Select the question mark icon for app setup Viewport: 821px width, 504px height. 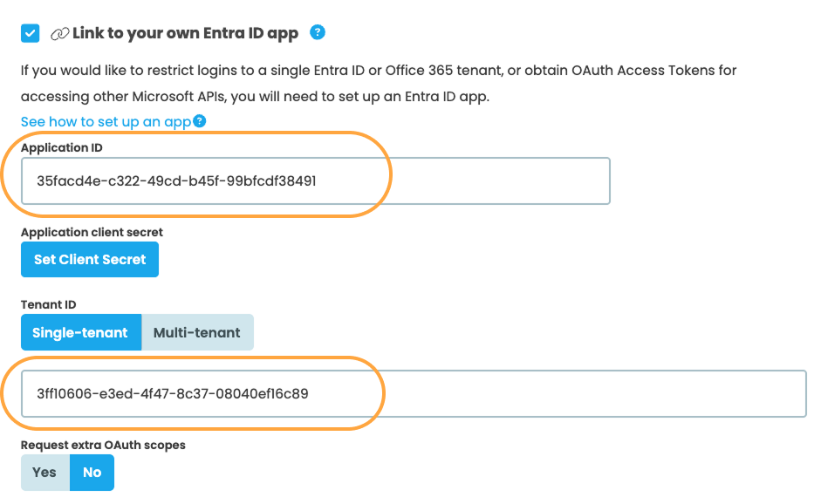pos(199,120)
